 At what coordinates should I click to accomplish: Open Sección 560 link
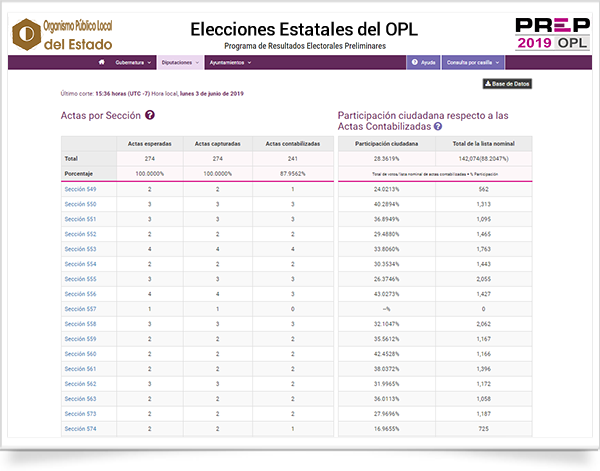tap(80, 354)
